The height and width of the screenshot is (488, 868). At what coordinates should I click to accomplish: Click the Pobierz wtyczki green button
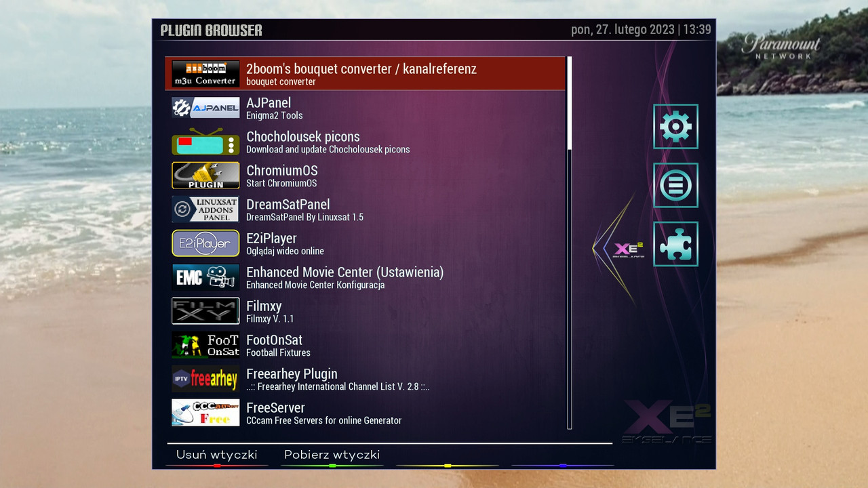click(332, 455)
